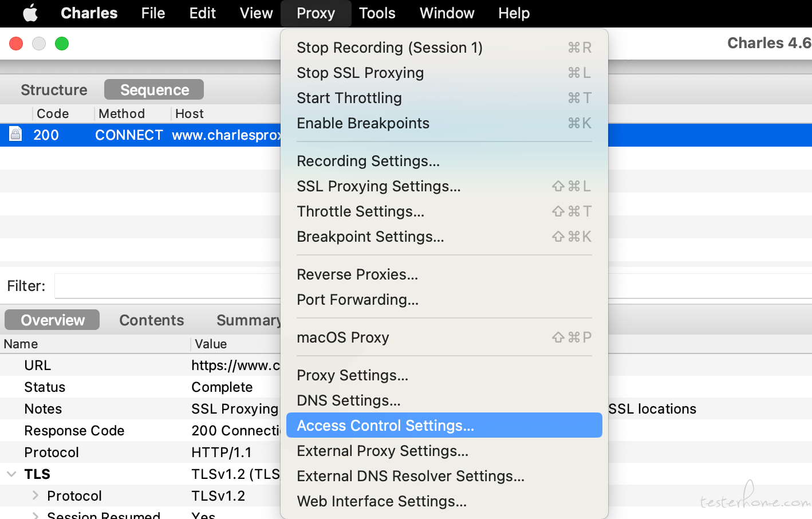Expand the Protocol row under TLS
The width and height of the screenshot is (812, 519).
click(35, 496)
